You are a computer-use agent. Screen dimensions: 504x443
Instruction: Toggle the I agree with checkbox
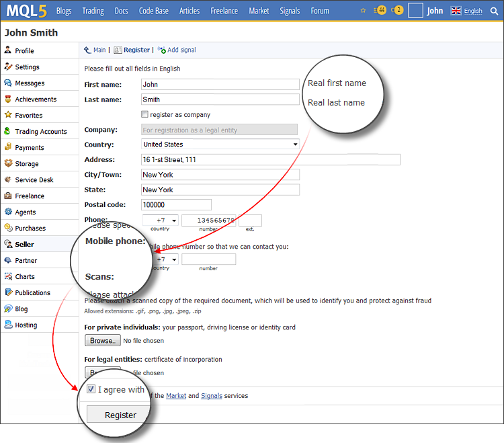tap(91, 389)
